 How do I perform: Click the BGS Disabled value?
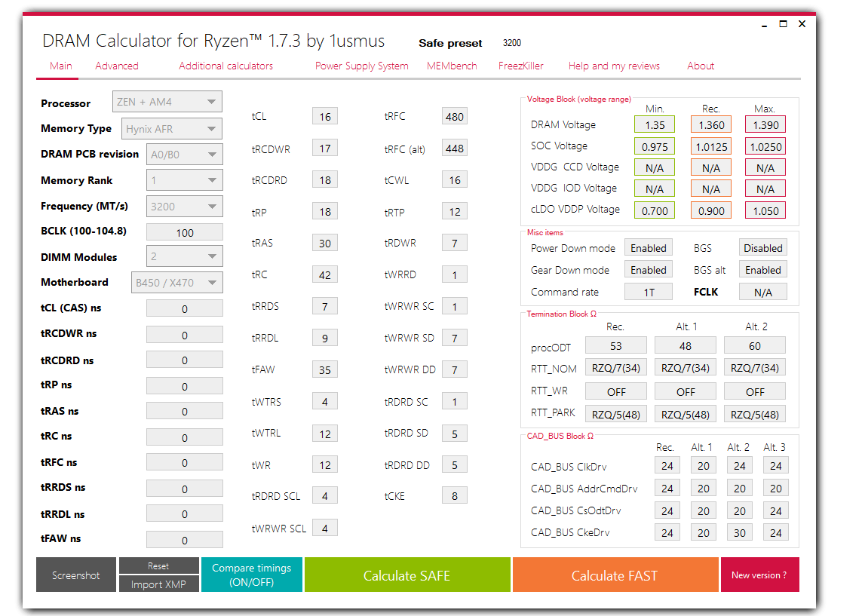click(762, 248)
